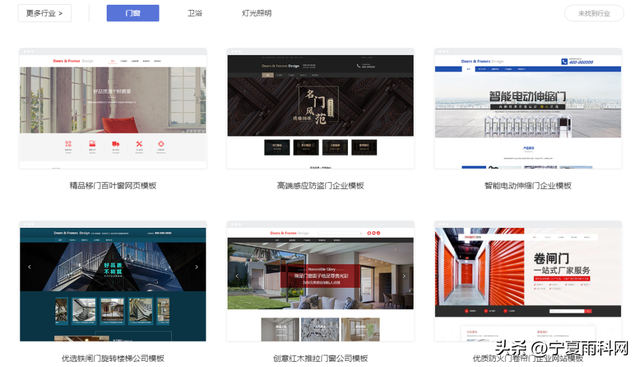Open the 优选铁闸门旋转楼梯公司模板 thumbnail

[113, 281]
